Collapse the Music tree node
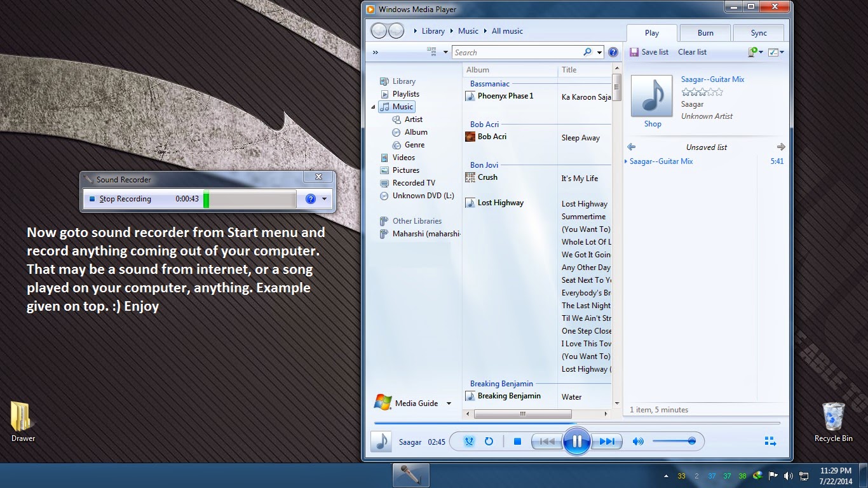Image resolution: width=868 pixels, height=488 pixels. point(373,107)
